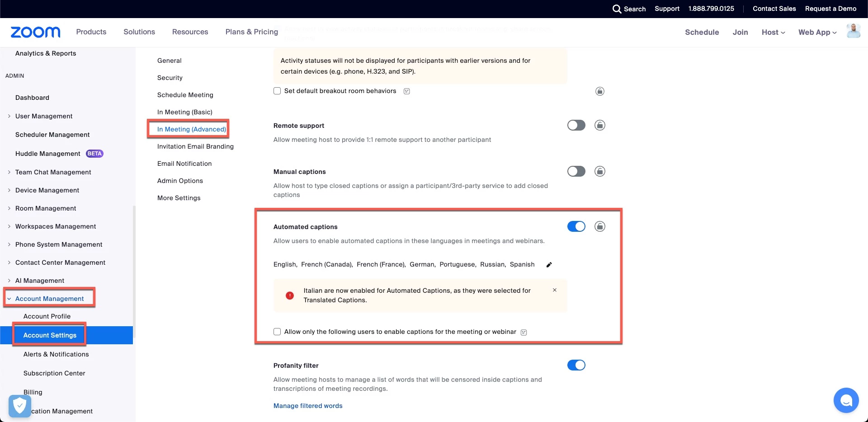868x422 pixels.
Task: Collapse Account Management chevron
Action: point(9,299)
